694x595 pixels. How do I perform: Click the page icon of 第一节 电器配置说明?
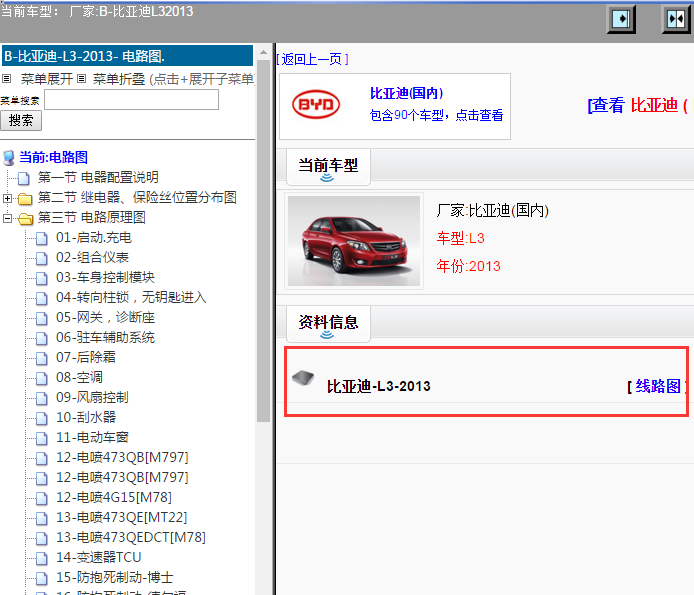tap(24, 178)
